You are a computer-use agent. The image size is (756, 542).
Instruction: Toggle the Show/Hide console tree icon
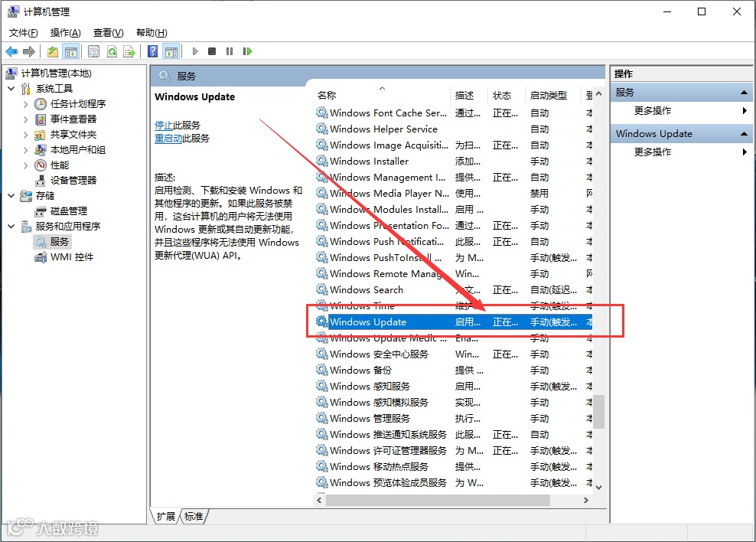pyautogui.click(x=71, y=51)
